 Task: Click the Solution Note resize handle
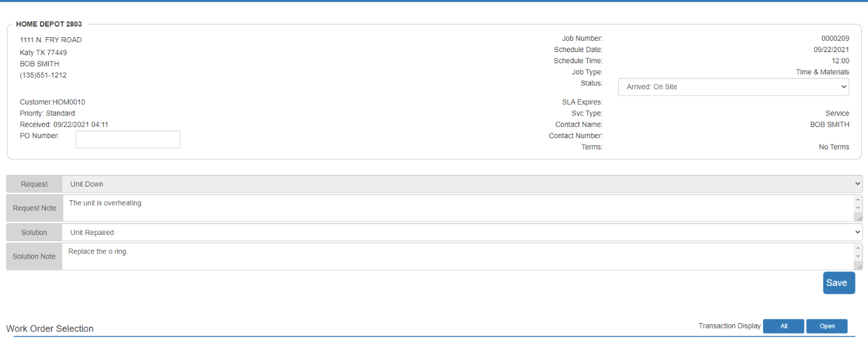858,265
